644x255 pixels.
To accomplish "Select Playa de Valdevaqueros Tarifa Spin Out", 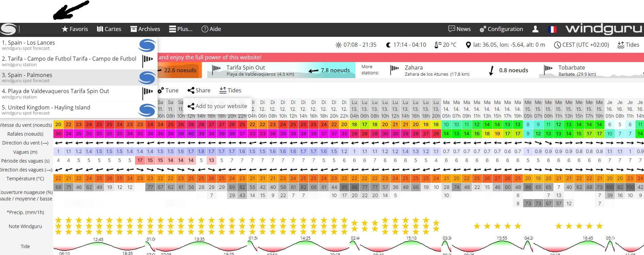I will point(79,93).
